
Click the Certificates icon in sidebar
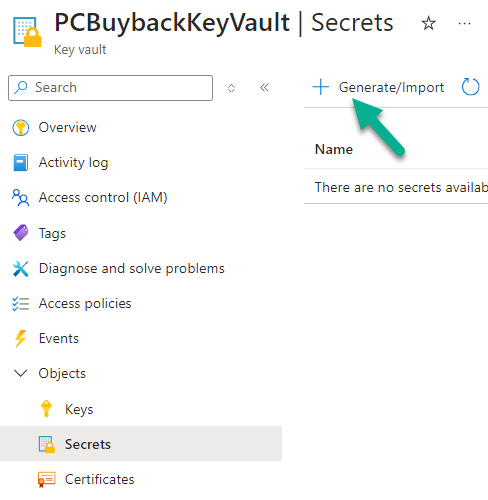tap(47, 480)
